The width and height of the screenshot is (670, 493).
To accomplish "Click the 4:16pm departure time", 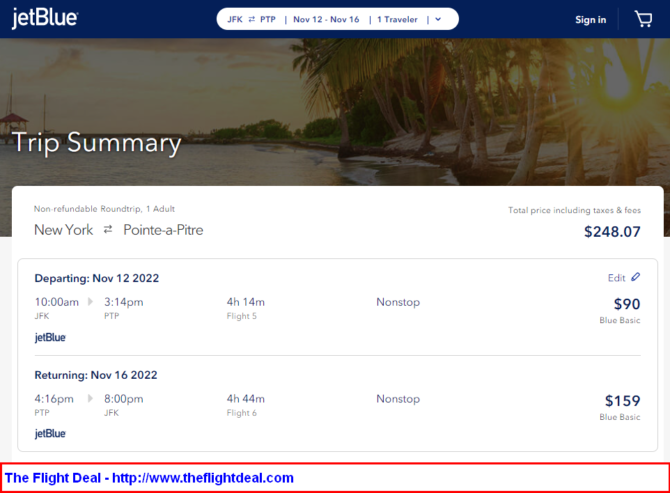I will (54, 399).
